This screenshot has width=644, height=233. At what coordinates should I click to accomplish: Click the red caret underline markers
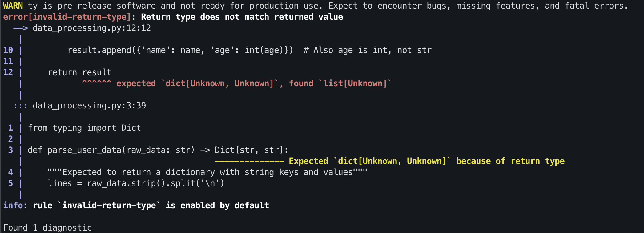pyautogui.click(x=97, y=82)
